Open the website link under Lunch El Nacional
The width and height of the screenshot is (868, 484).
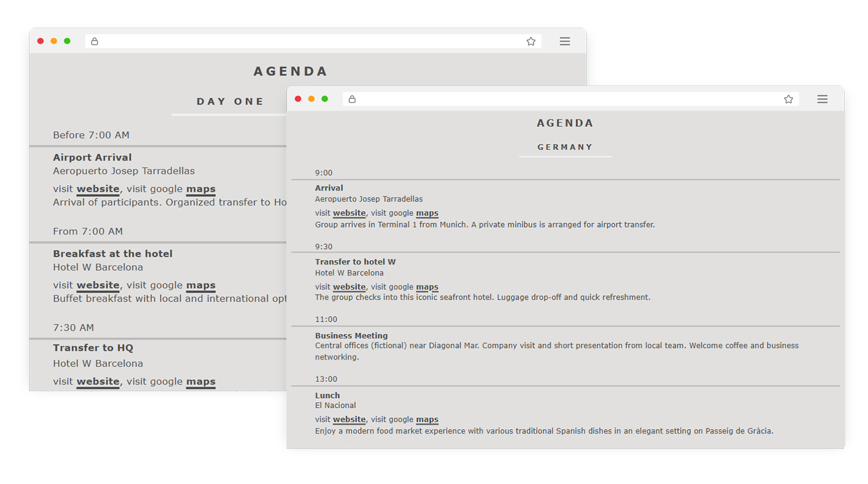(349, 420)
